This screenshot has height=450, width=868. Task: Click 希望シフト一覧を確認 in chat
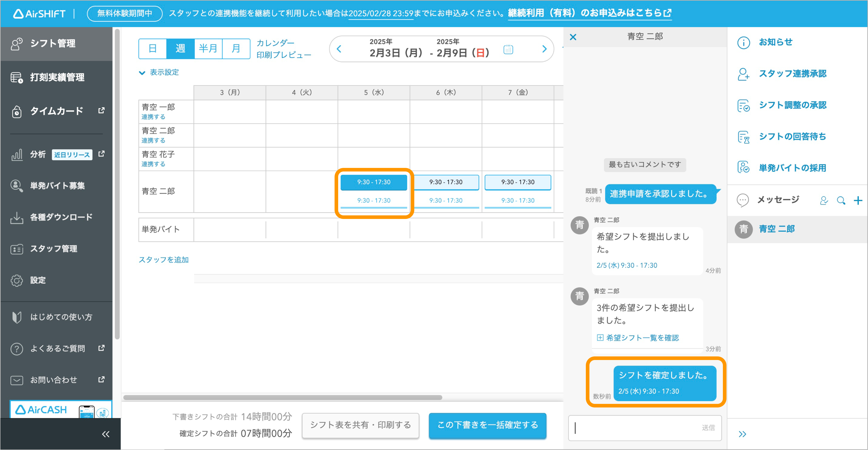coord(638,338)
